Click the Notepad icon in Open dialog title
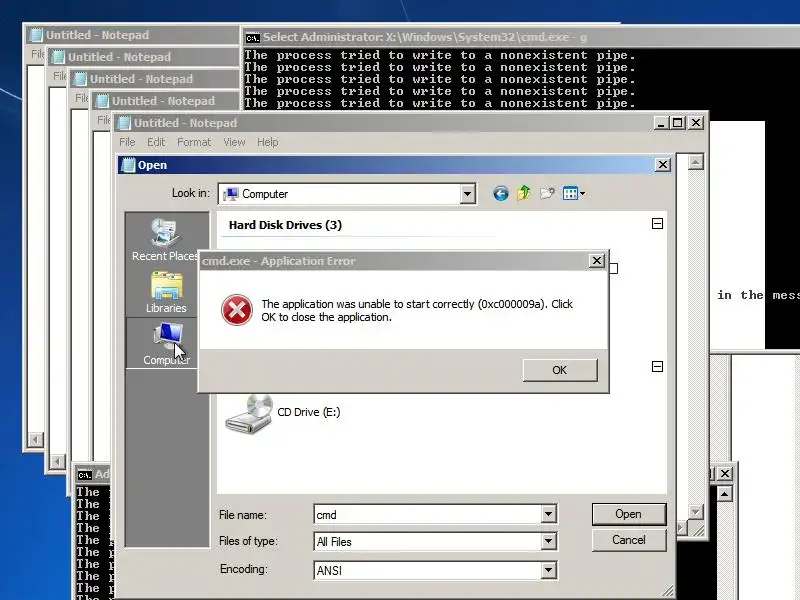800x600 pixels. tap(129, 165)
